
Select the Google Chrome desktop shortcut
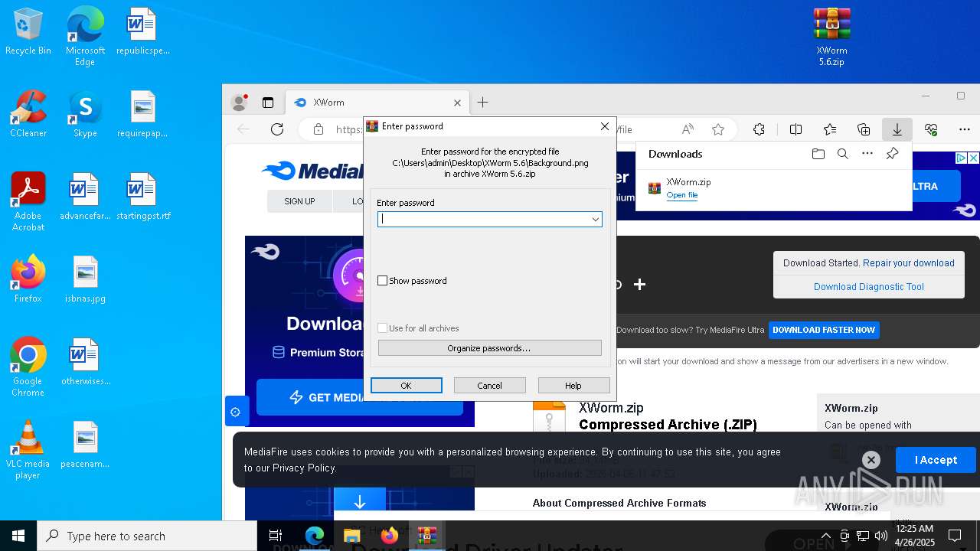coord(28,367)
